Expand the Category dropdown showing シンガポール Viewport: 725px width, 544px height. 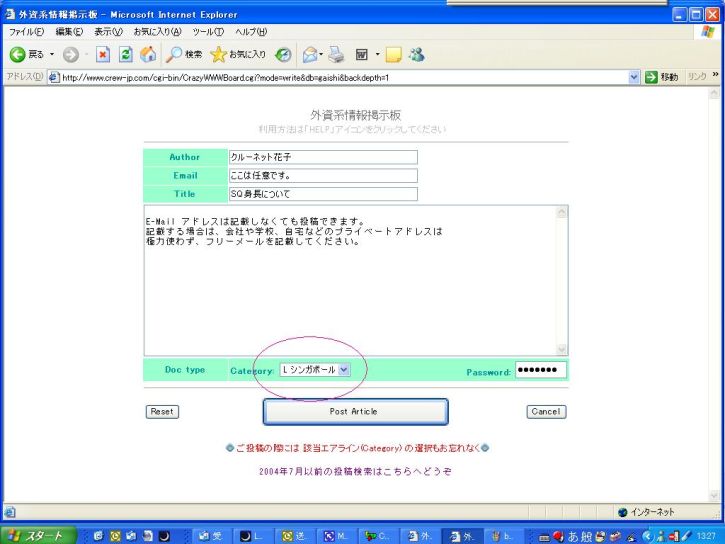point(343,370)
